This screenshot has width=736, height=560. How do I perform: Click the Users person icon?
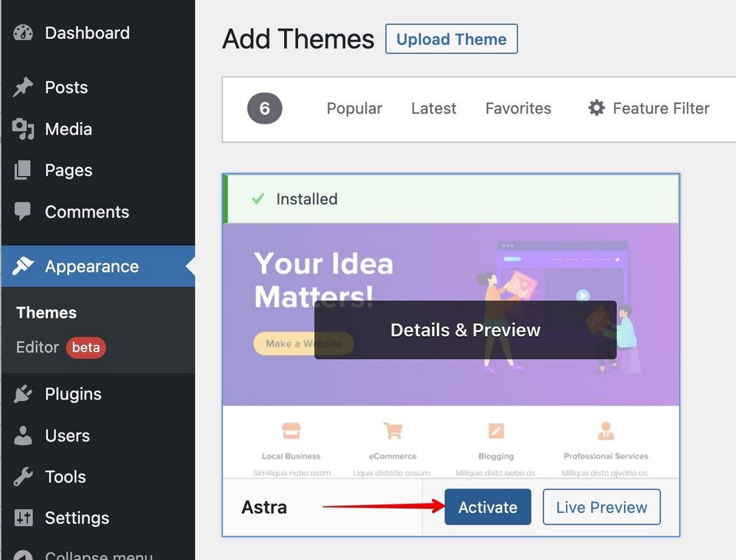click(x=23, y=436)
